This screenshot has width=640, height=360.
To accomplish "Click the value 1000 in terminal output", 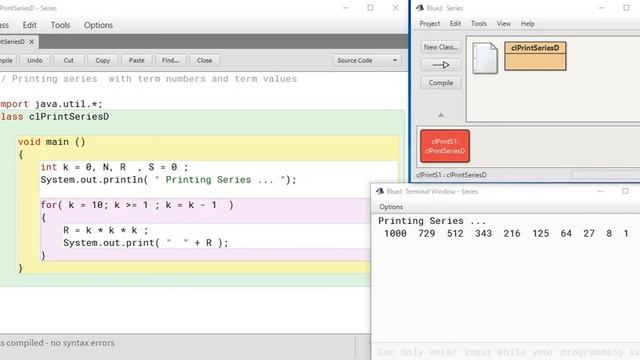I will 395,233.
